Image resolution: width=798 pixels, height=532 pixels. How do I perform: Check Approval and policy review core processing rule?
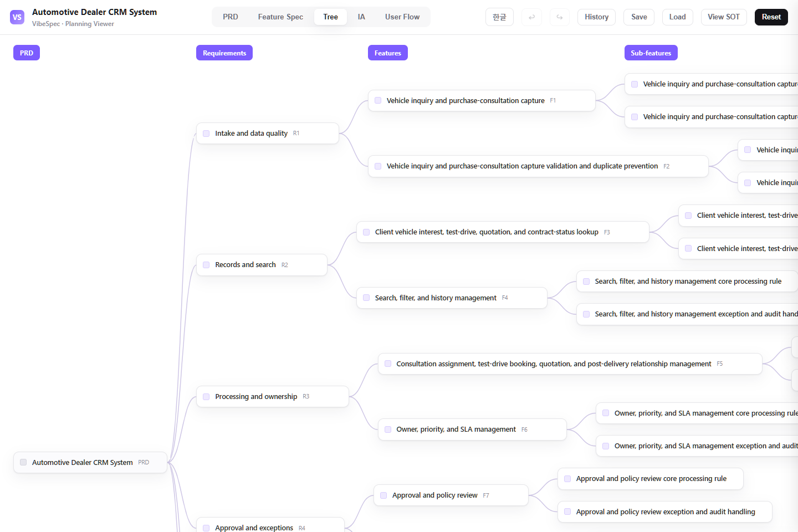click(567, 479)
